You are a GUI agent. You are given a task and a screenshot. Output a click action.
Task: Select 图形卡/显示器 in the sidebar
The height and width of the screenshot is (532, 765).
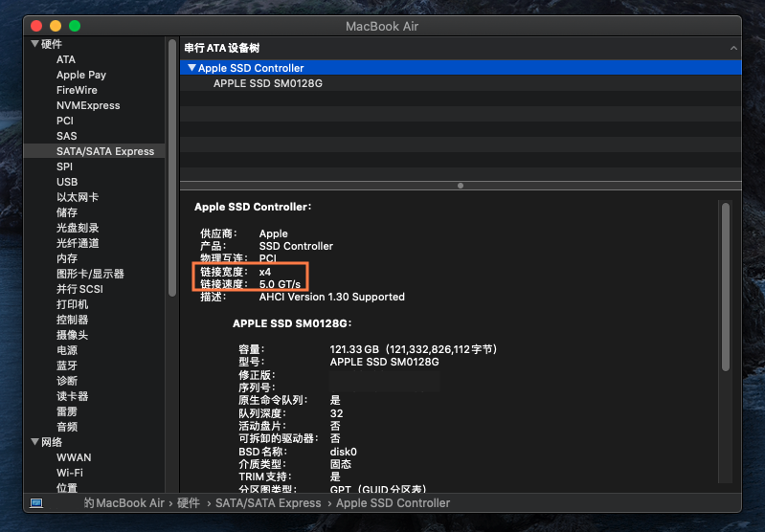90,274
